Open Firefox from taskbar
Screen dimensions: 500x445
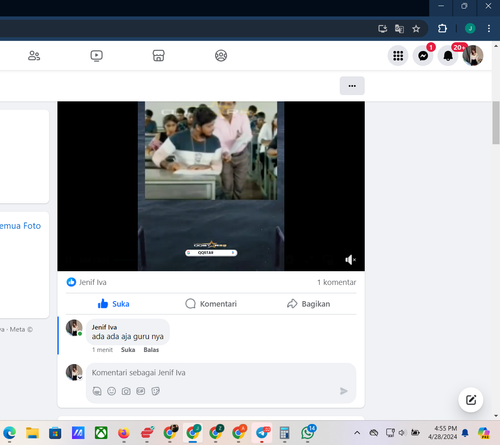pyautogui.click(x=124, y=433)
